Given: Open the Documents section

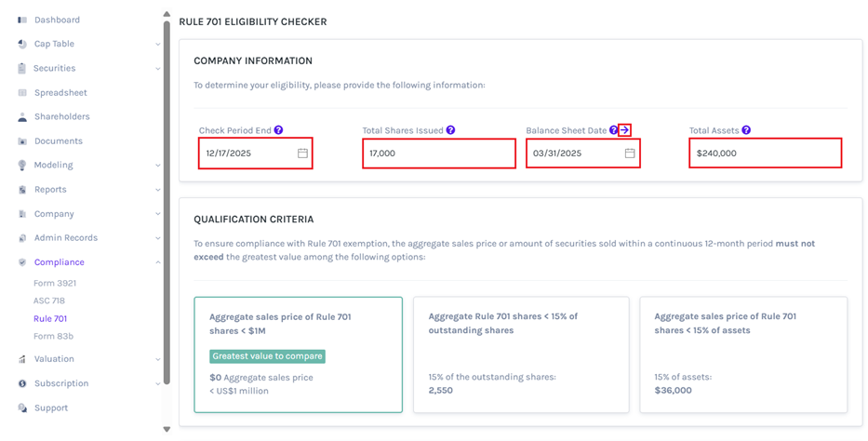Looking at the screenshot, I should 58,141.
